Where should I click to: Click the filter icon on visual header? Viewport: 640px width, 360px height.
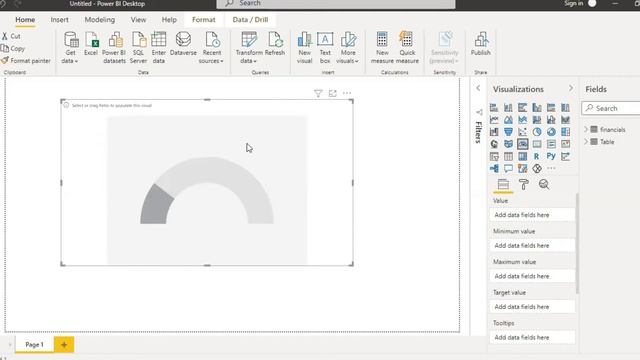318,93
